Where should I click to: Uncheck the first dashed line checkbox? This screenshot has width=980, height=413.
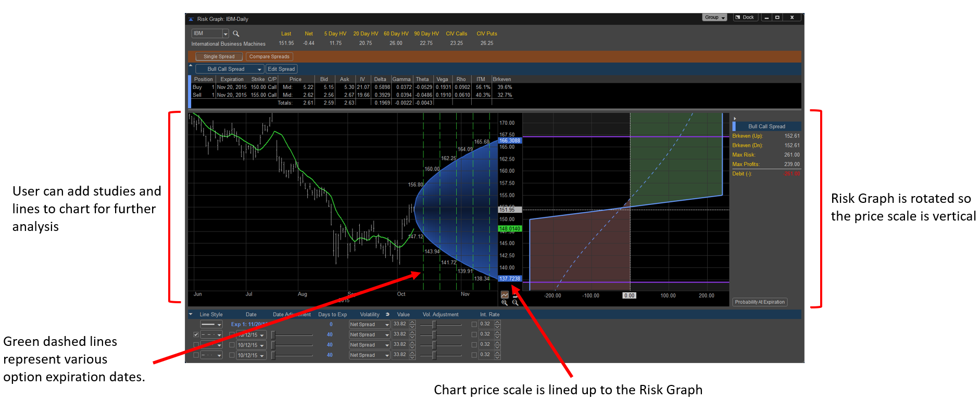(196, 334)
